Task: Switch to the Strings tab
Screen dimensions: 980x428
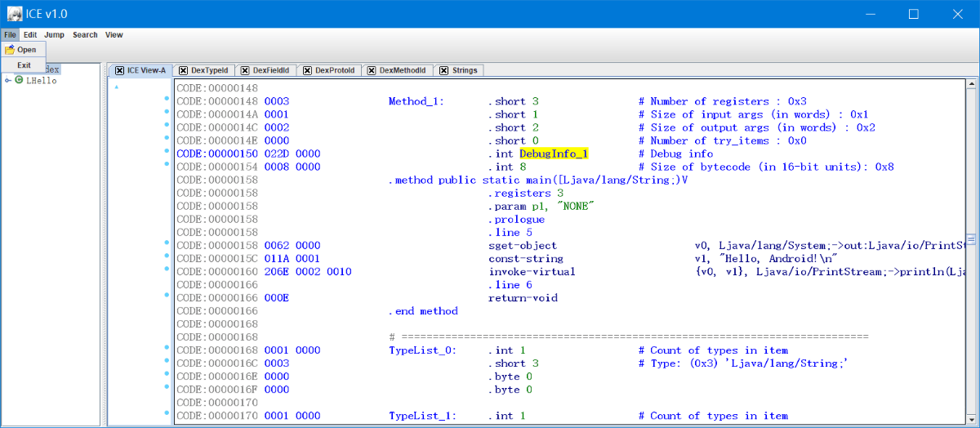Action: click(x=460, y=70)
